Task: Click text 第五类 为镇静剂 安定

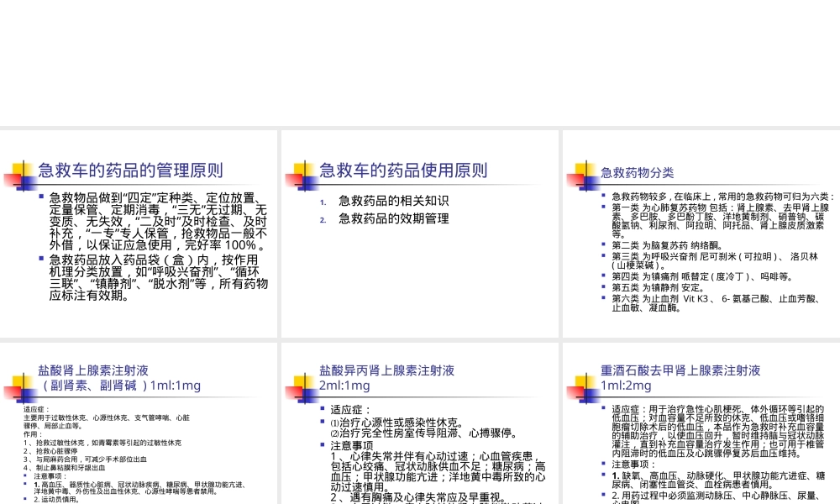Action: pos(659,287)
